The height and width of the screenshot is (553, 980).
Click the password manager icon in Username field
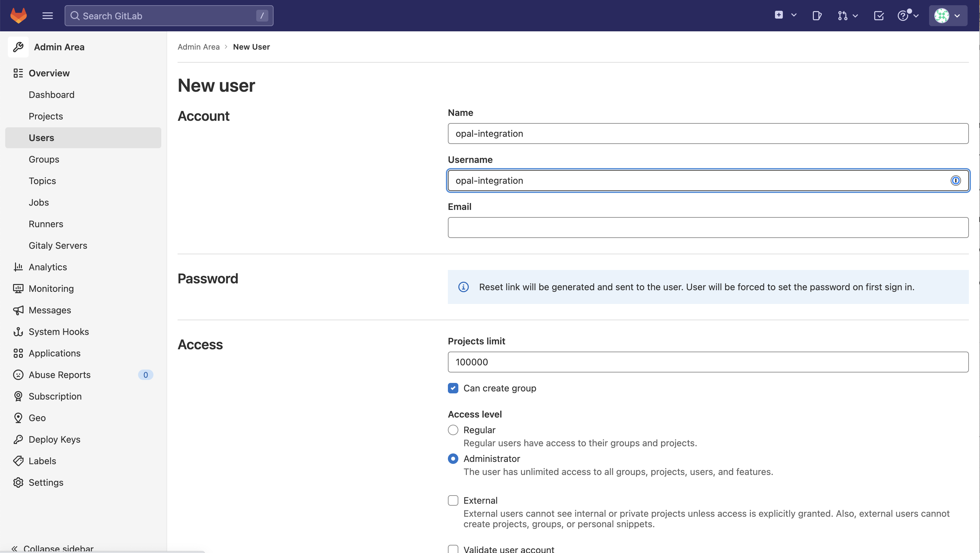tap(955, 181)
